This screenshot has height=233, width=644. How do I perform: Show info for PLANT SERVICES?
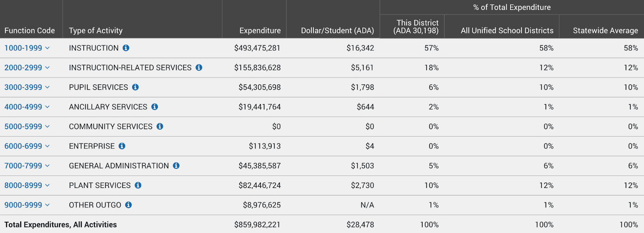tap(138, 186)
